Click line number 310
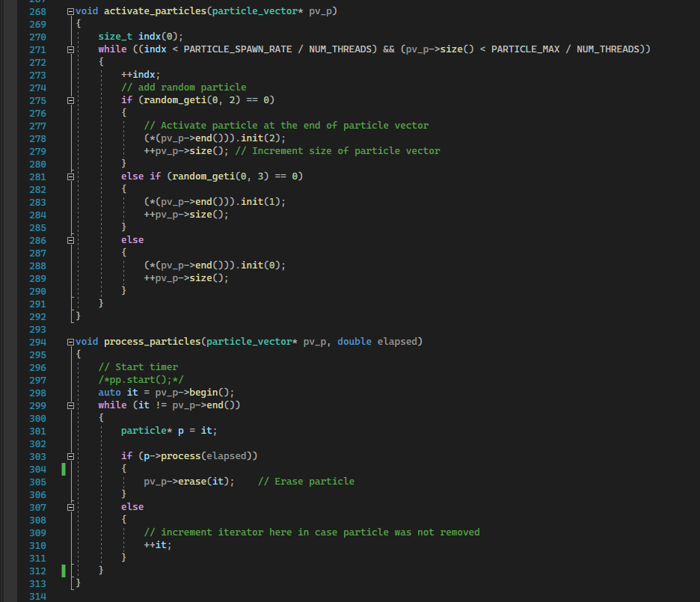Screen dimensions: 700x602 tap(37, 546)
